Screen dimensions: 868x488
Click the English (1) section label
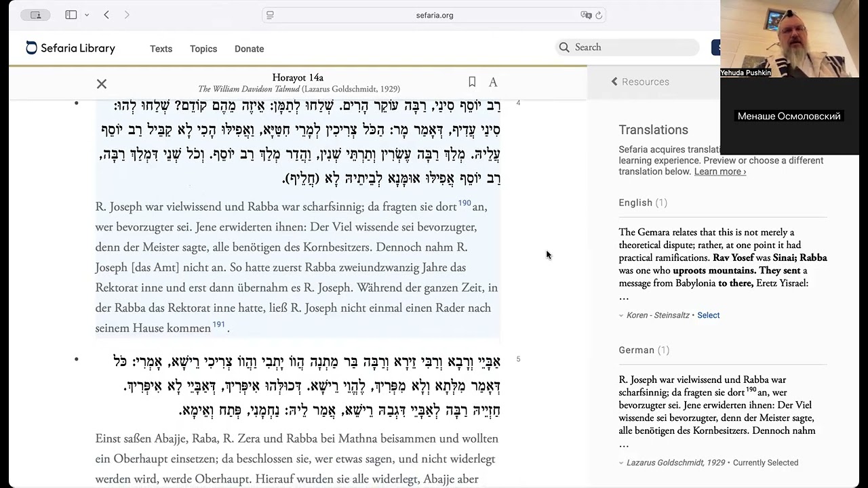coord(643,203)
